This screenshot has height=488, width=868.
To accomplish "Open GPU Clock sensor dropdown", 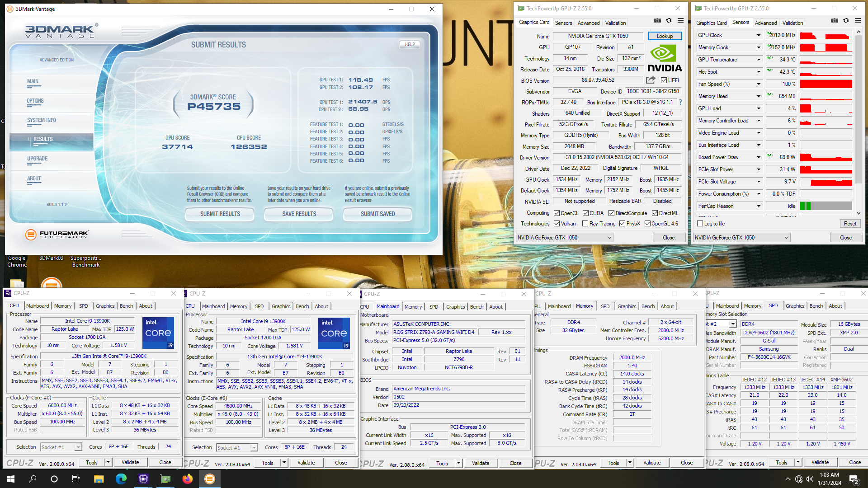I will click(x=759, y=35).
